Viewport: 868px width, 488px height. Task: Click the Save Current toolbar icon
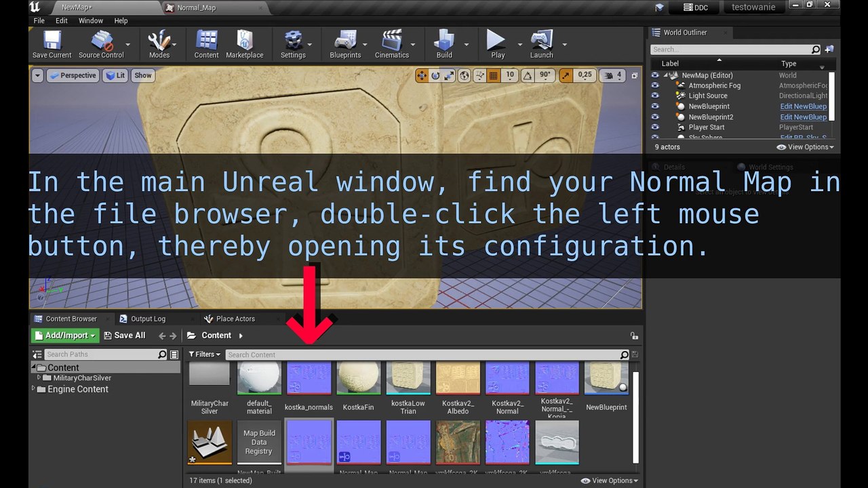pos(52,45)
